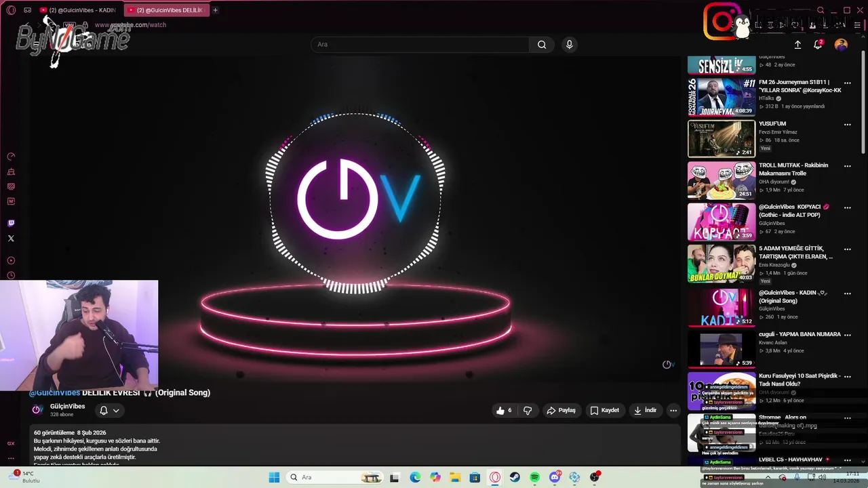
Task: Open the Windows Start menu
Action: click(x=274, y=477)
